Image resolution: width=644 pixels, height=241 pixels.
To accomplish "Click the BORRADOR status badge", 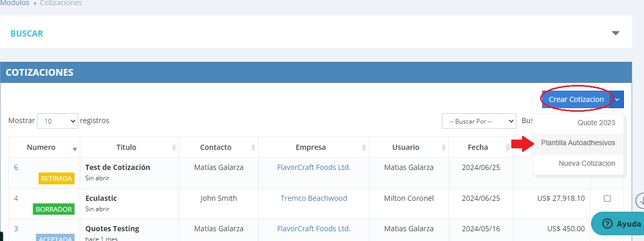I will tap(53, 209).
